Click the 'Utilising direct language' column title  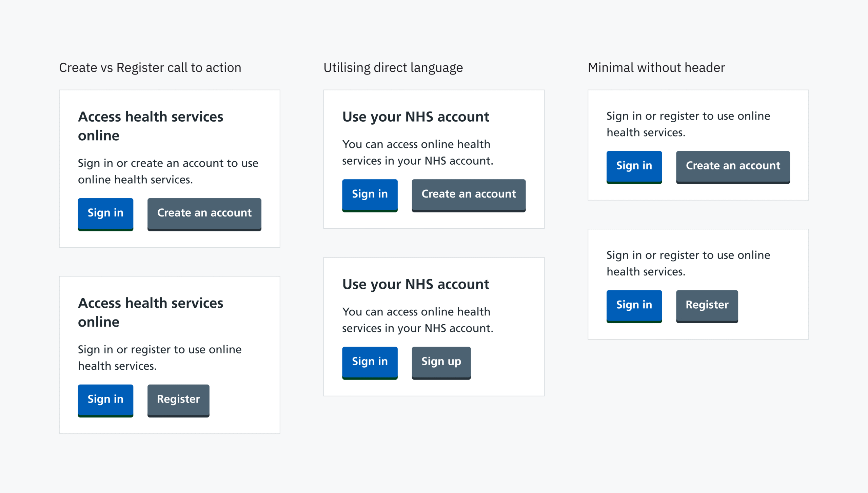pos(393,68)
